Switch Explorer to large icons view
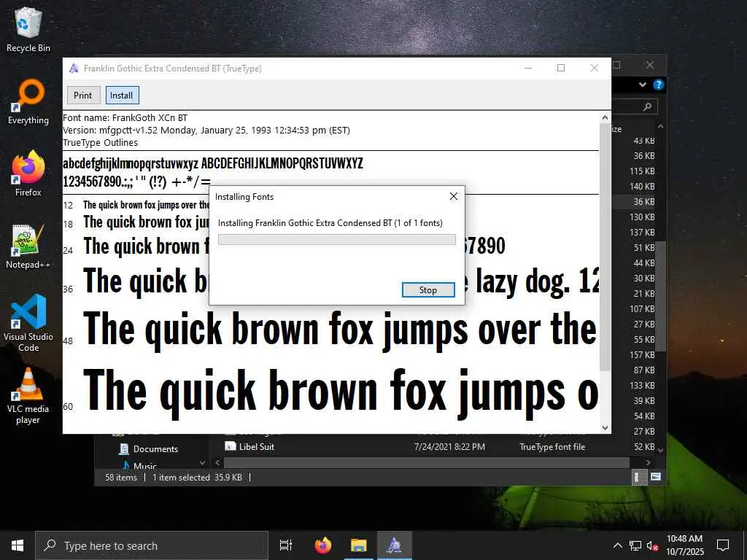Viewport: 747px width, 560px height. coord(656,477)
